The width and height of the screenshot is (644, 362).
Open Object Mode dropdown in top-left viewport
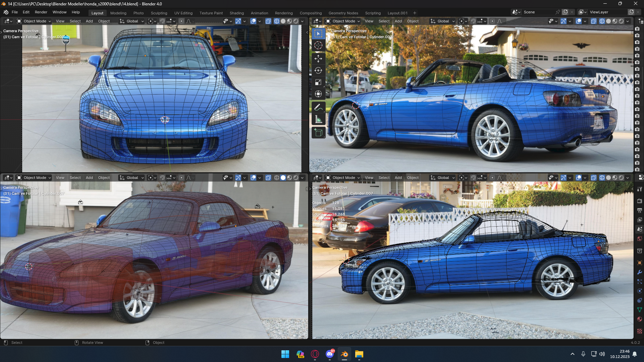[34, 21]
